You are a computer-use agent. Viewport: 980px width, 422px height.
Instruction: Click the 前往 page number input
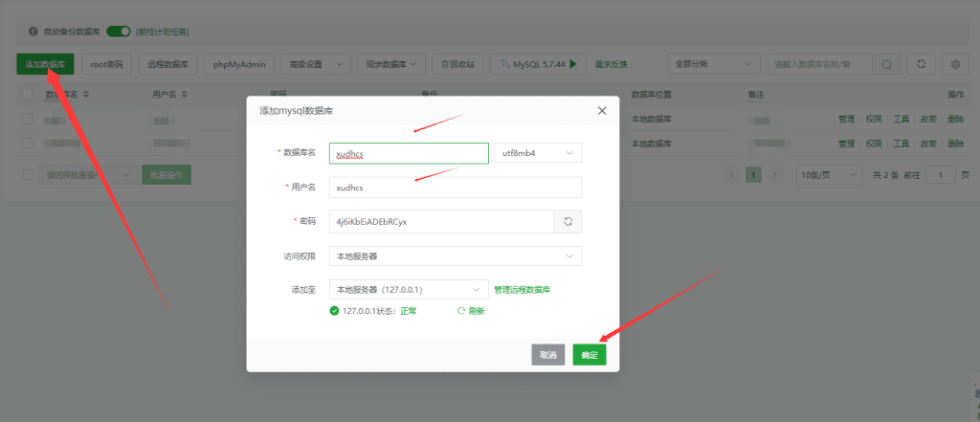pos(941,175)
